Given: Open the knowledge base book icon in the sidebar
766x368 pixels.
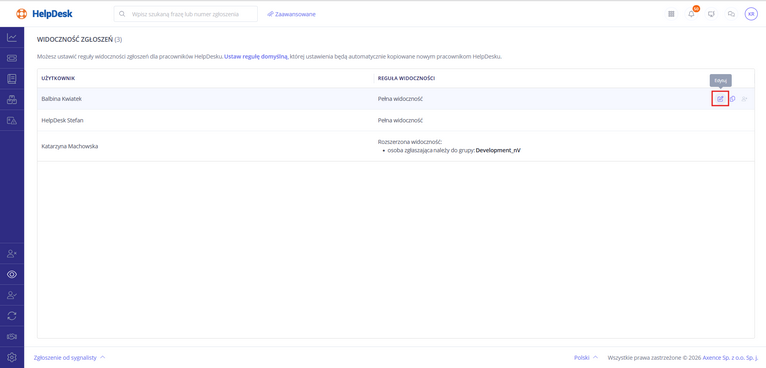Looking at the screenshot, I should (x=12, y=79).
